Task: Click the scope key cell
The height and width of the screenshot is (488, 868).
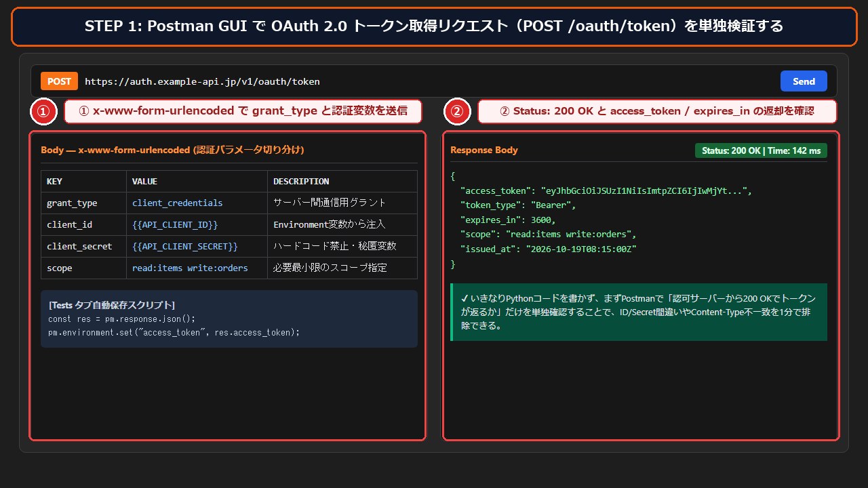Action: point(83,268)
